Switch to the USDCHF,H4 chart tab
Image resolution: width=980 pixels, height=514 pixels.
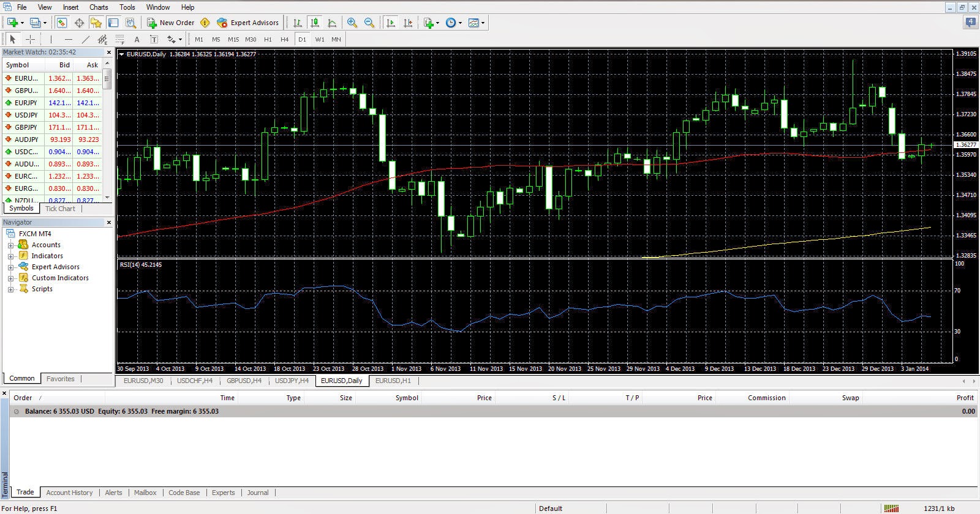coord(195,381)
